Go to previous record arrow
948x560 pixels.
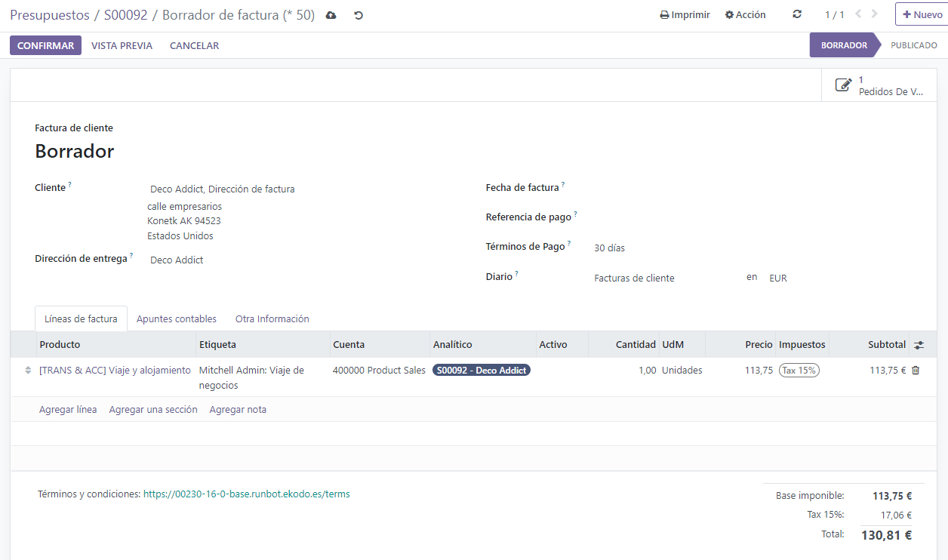coord(858,14)
